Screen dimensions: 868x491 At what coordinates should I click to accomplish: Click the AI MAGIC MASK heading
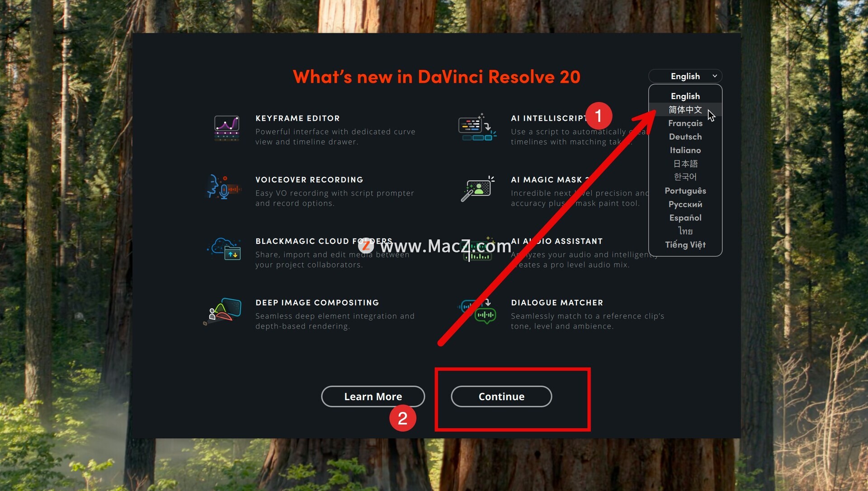coord(550,180)
